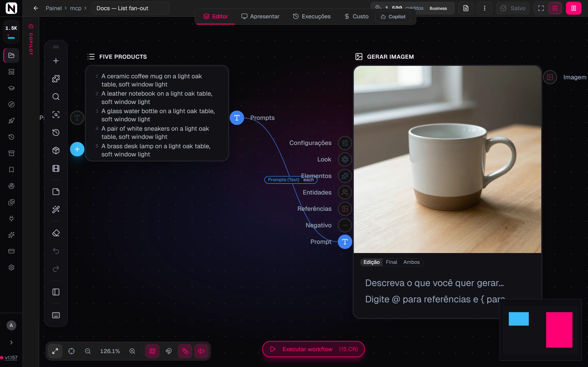
Task: Open the history clock tool
Action: pyautogui.click(x=56, y=133)
